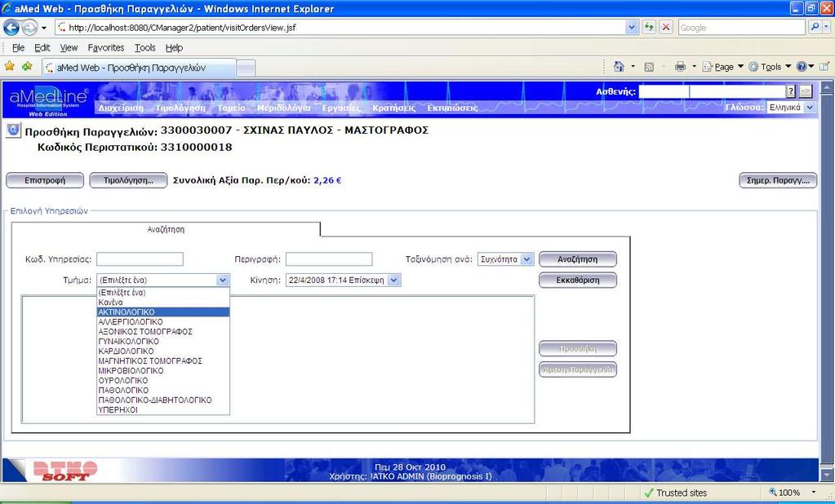Viewport: 835px width, 504px height.
Task: Select the aMed Web browser tab
Action: click(139, 68)
